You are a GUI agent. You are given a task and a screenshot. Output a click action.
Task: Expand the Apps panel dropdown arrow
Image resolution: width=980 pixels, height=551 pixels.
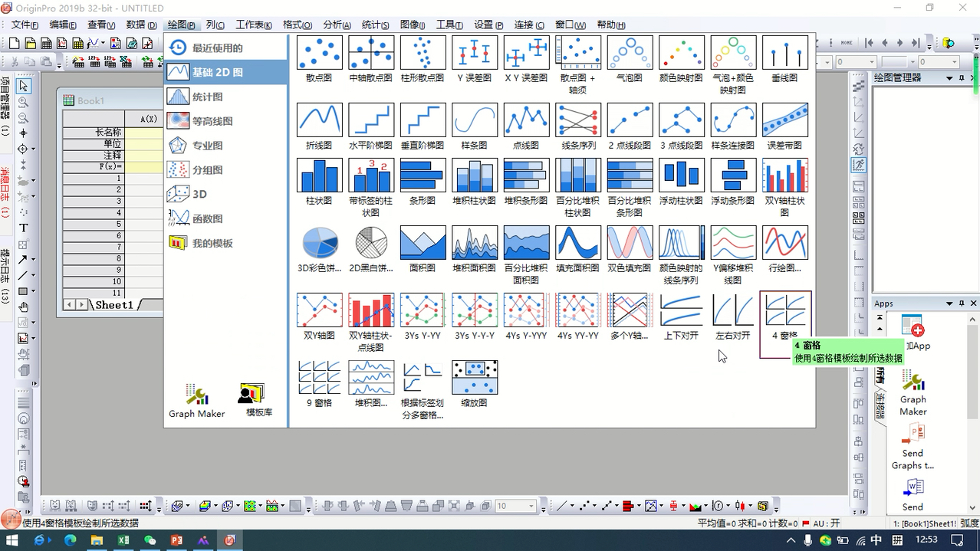[x=949, y=303]
